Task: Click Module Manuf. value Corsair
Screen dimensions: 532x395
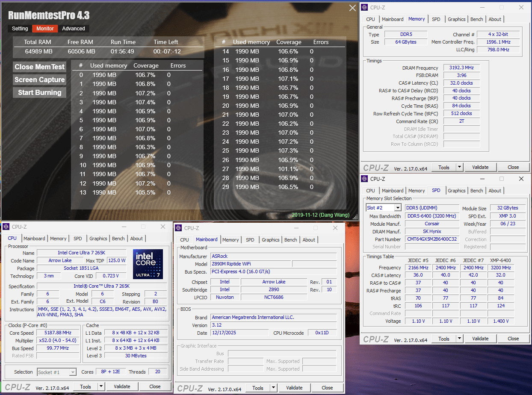Action: pyautogui.click(x=432, y=224)
